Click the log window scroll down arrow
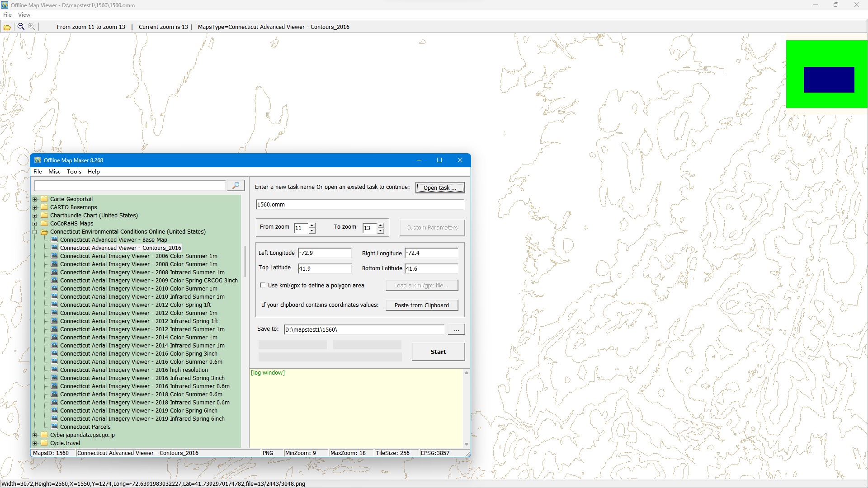Image resolution: width=868 pixels, height=488 pixels. pos(467,444)
